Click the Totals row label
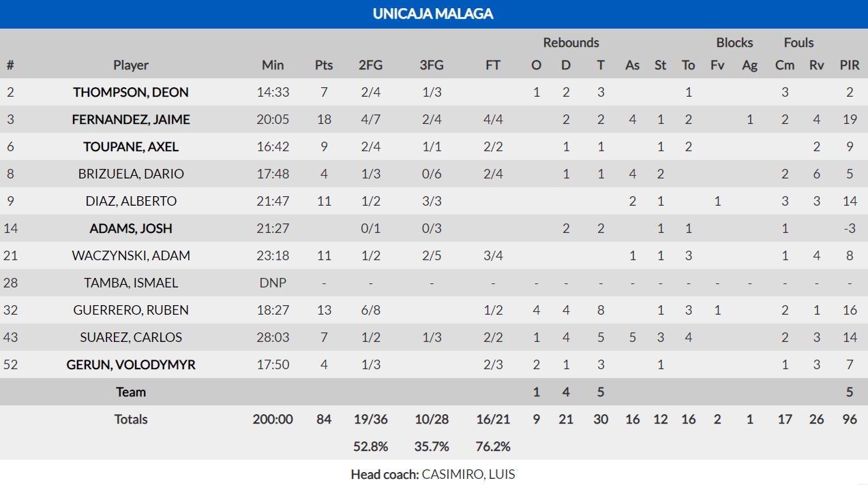This screenshot has height=485, width=868. coord(131,419)
